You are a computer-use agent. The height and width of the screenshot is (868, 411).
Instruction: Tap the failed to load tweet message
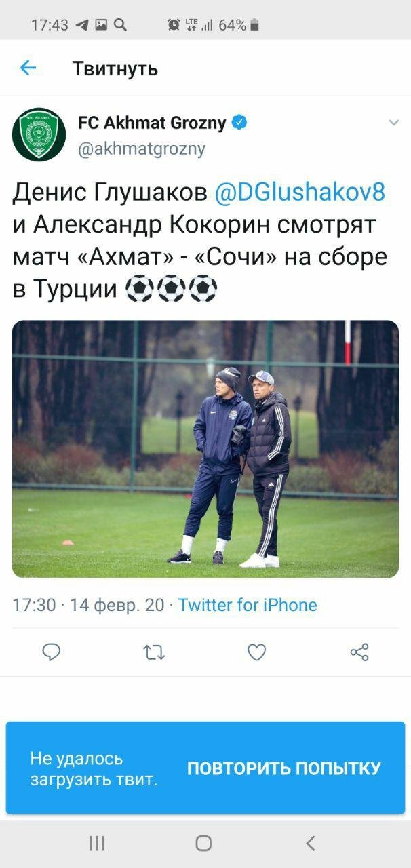point(94,769)
